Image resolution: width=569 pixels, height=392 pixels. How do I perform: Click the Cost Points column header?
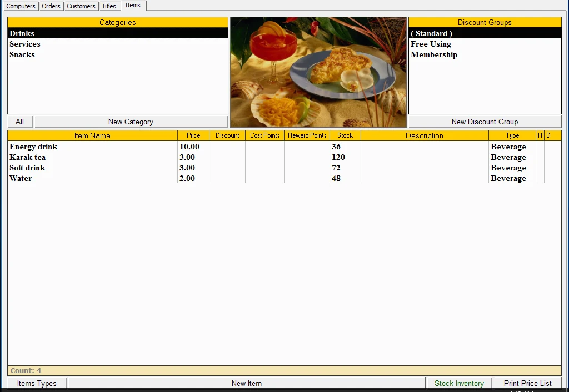coord(265,135)
